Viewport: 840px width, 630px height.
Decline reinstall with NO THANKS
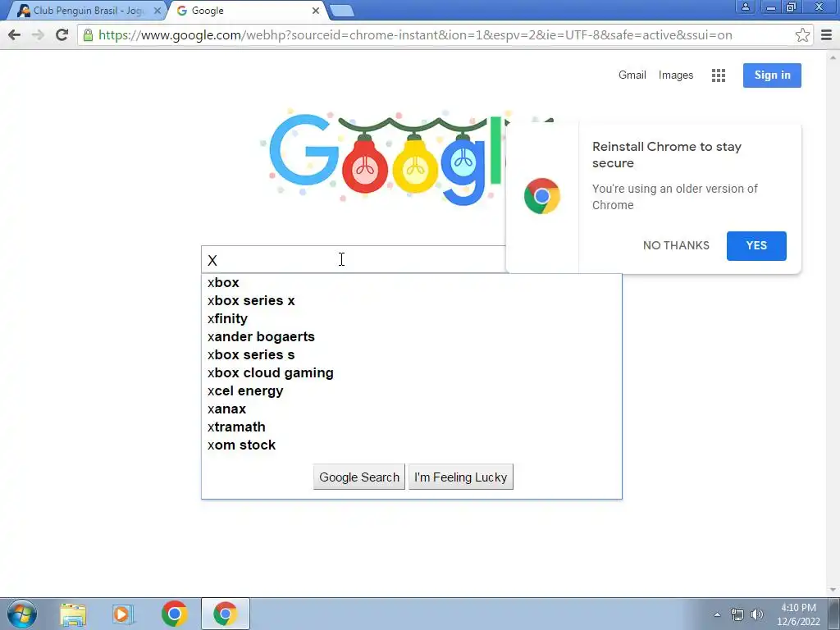click(676, 245)
